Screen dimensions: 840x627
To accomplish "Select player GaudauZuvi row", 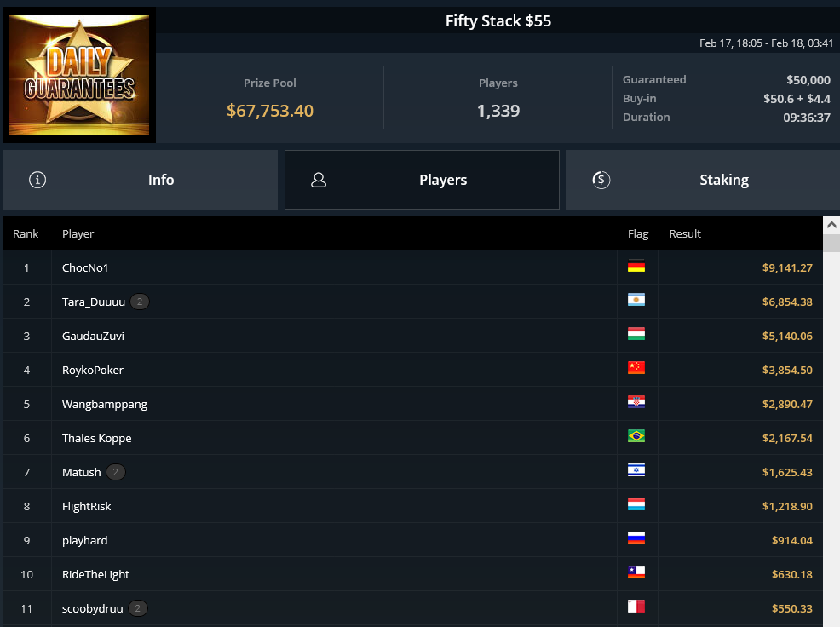I will pyautogui.click(x=412, y=336).
